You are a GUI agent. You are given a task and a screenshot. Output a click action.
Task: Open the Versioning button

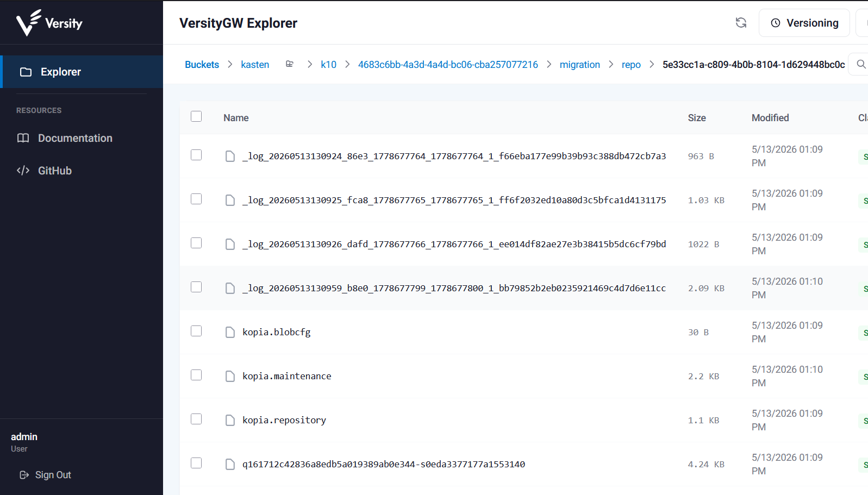pyautogui.click(x=804, y=23)
